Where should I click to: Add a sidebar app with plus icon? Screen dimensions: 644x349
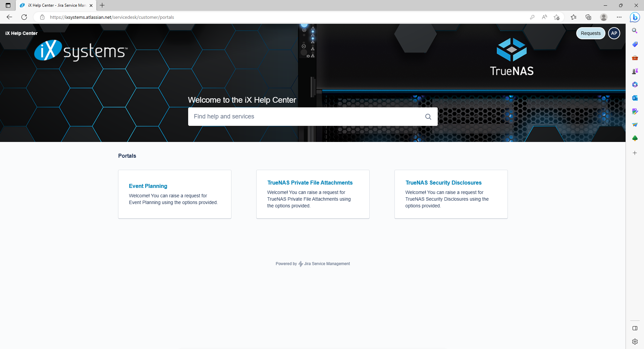pyautogui.click(x=635, y=153)
